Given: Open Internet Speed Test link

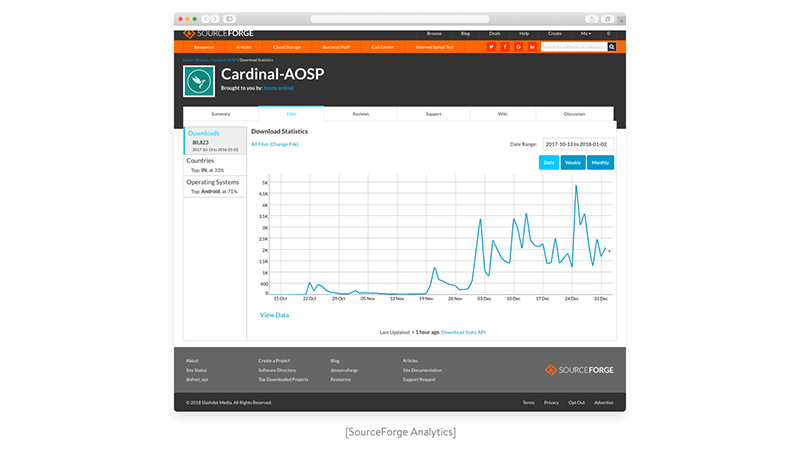Looking at the screenshot, I should [x=435, y=47].
